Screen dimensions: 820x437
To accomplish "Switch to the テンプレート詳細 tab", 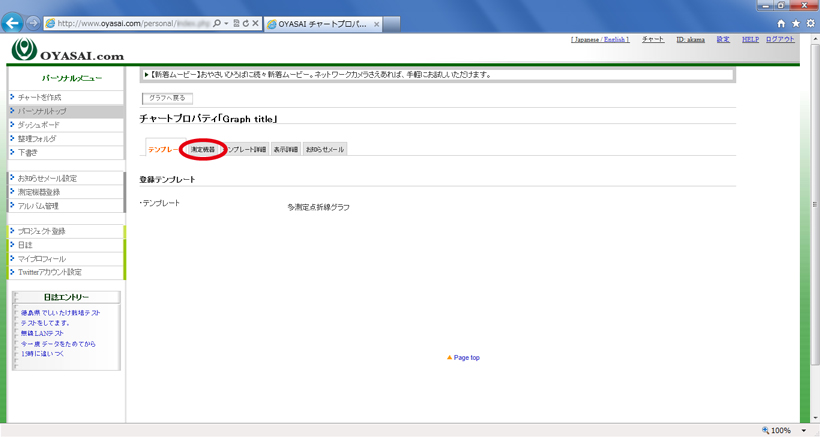I will (246, 150).
